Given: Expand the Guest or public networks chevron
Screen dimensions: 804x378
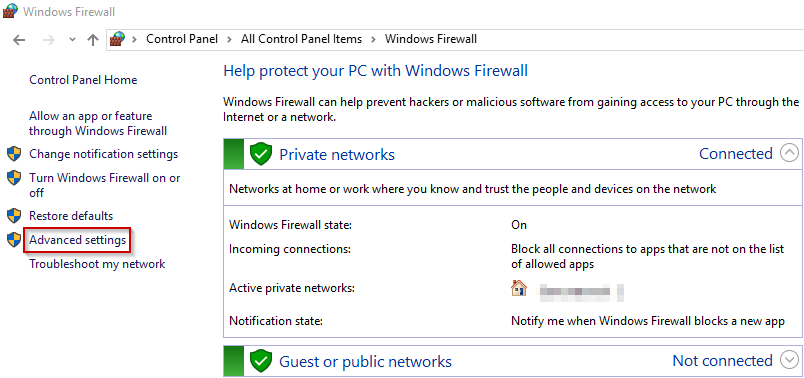Looking at the screenshot, I should click(789, 361).
